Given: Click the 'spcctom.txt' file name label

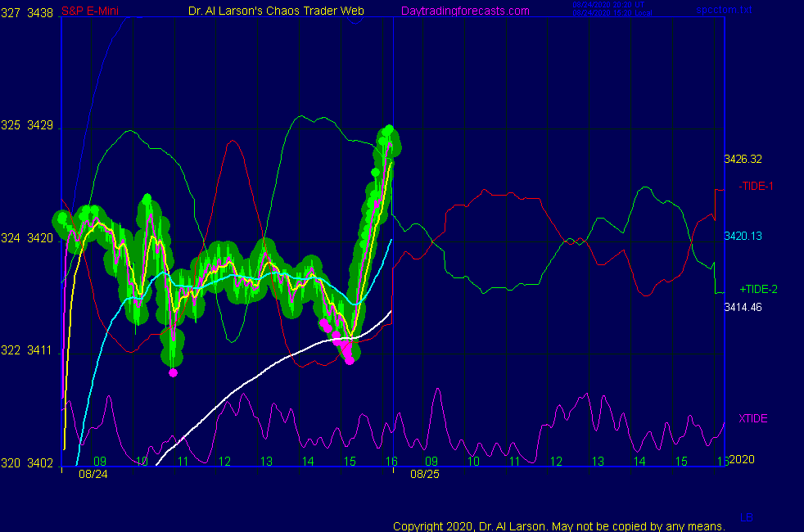Looking at the screenshot, I should (x=724, y=10).
